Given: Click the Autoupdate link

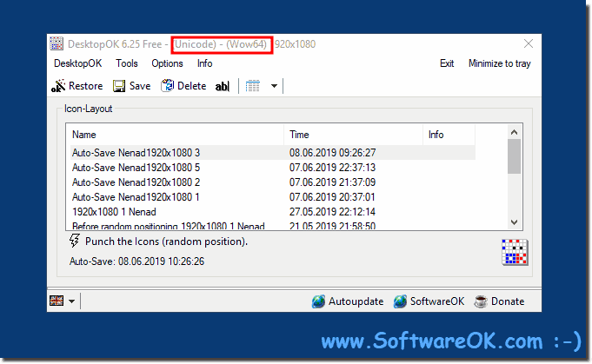Looking at the screenshot, I should pos(356,301).
